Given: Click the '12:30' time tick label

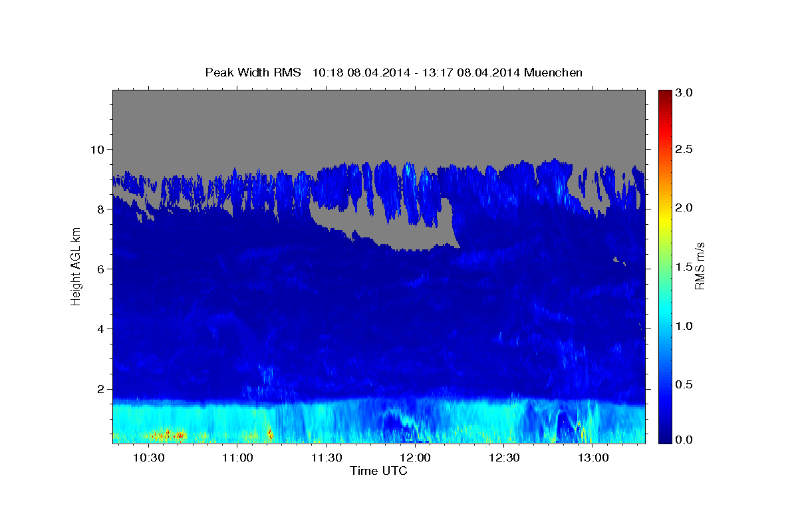Looking at the screenshot, I should (504, 458).
